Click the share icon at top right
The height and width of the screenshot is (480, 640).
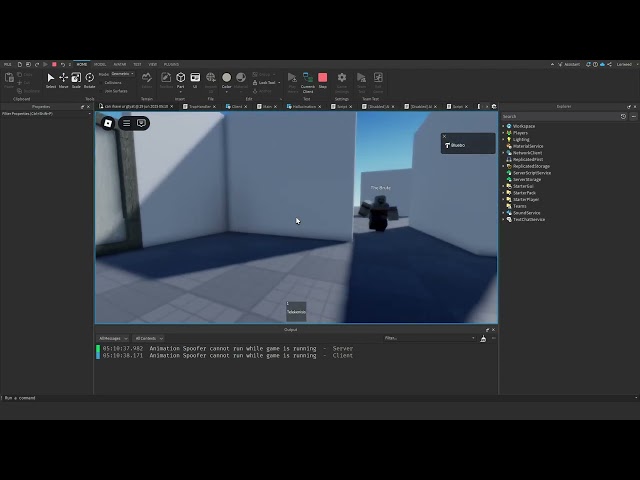click(x=609, y=64)
